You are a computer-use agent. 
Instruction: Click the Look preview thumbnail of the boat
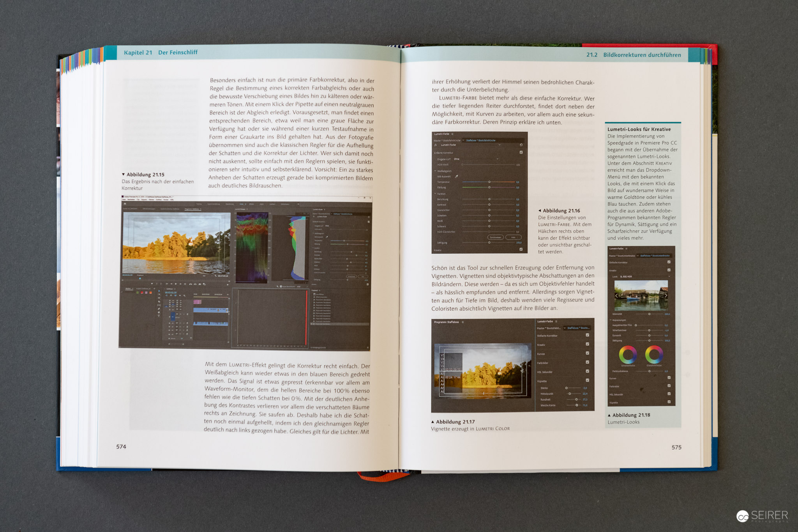click(641, 295)
